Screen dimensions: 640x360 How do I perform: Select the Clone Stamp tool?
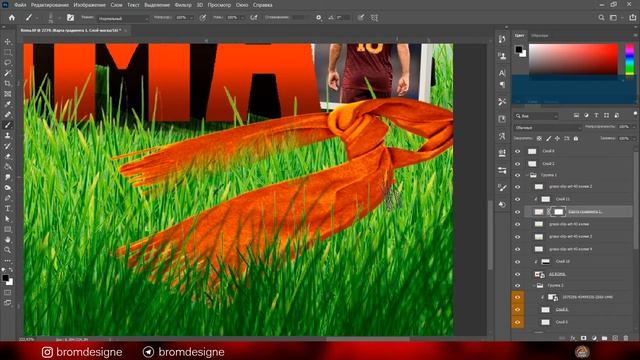(x=8, y=136)
